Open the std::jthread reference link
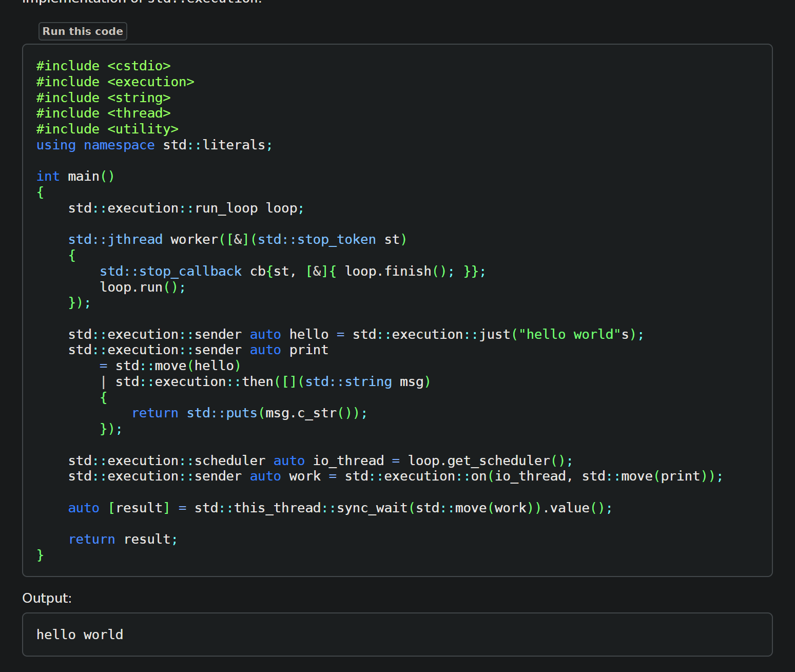The width and height of the screenshot is (795, 672). click(x=115, y=240)
